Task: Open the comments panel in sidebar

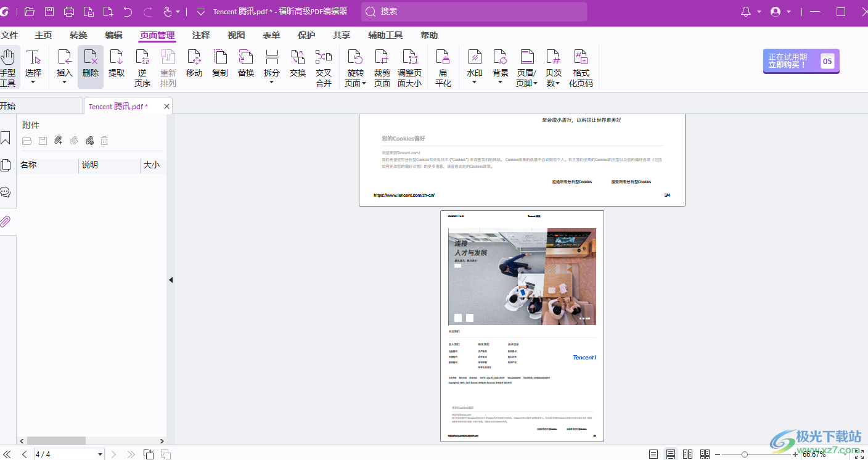Action: [6, 192]
